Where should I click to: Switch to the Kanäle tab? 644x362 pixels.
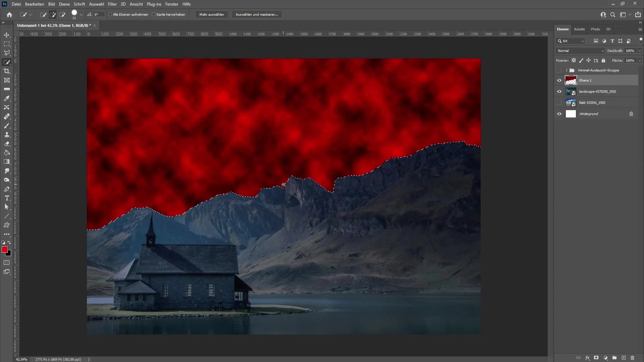pos(579,29)
